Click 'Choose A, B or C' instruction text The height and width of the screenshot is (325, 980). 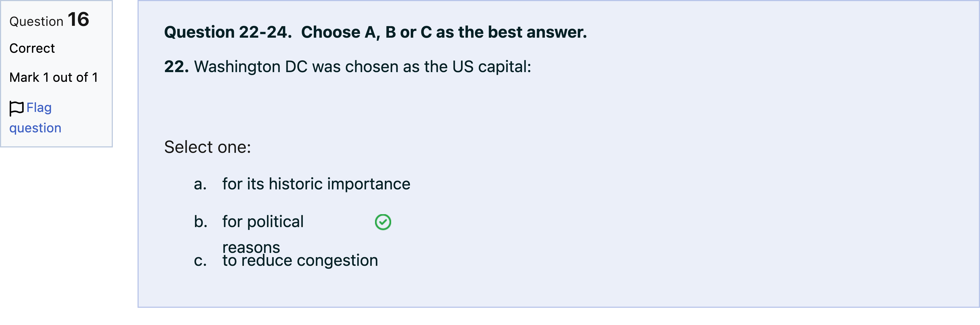click(x=366, y=32)
